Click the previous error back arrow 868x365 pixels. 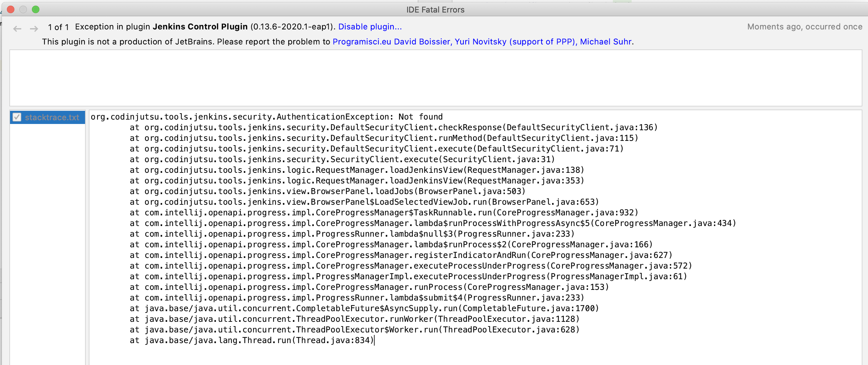pyautogui.click(x=17, y=29)
